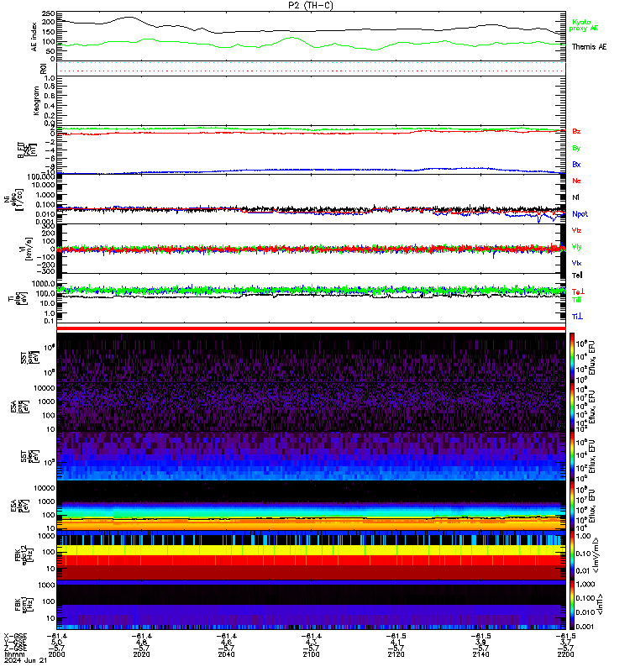Select the blue Bx legend entry
The image size is (630, 672).
pos(576,164)
